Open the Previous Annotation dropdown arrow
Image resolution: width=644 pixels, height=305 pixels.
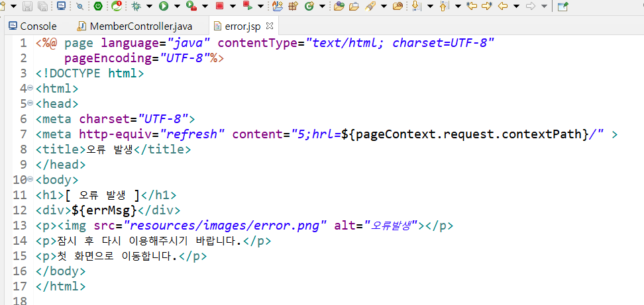(x=458, y=6)
